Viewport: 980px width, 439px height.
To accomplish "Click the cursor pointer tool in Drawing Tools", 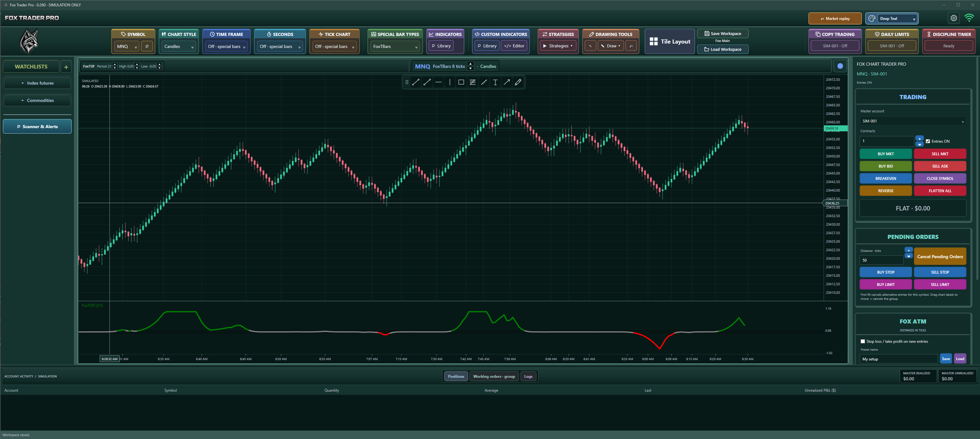I will pos(590,46).
